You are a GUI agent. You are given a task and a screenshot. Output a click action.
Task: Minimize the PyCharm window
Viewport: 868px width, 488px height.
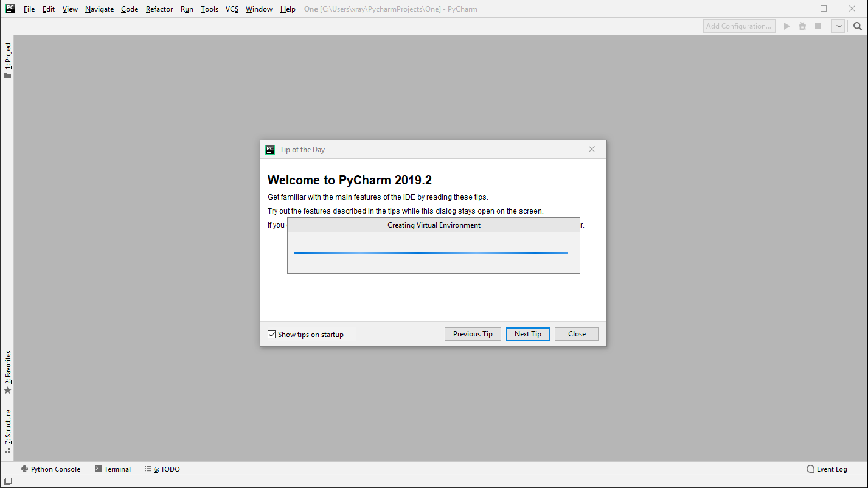click(x=796, y=9)
